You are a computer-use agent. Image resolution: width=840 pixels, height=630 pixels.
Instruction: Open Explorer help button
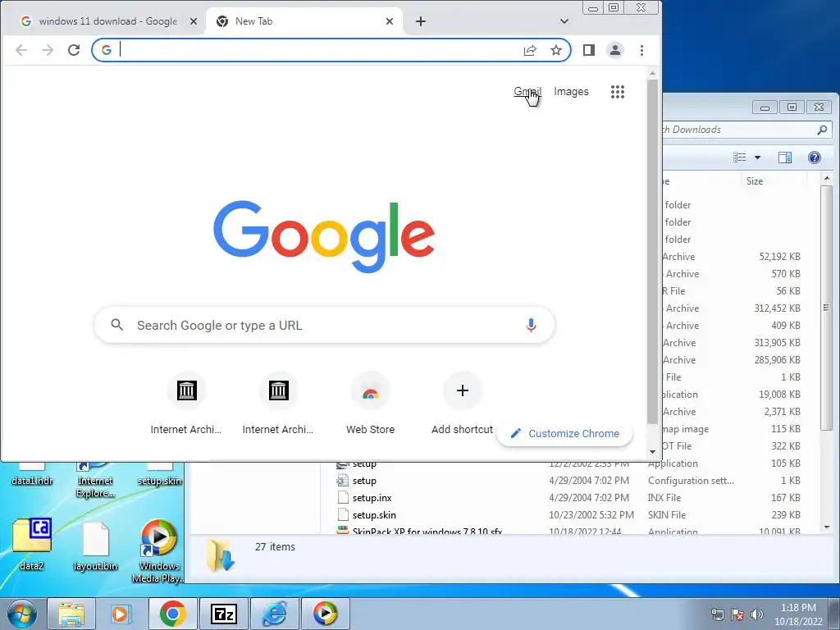[x=815, y=157]
